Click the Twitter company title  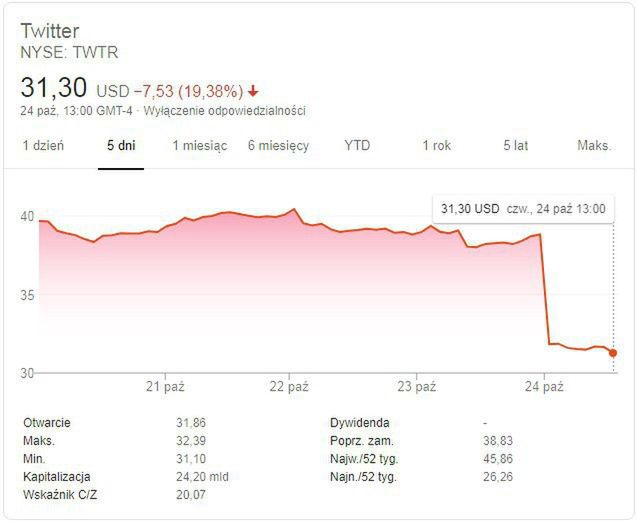tap(50, 31)
